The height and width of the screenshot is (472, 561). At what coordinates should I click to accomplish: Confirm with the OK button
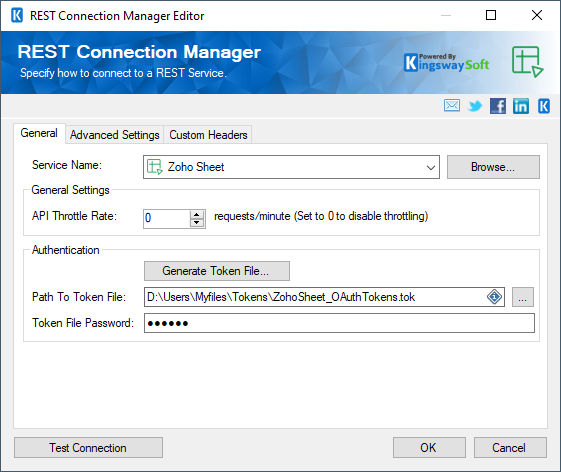pos(429,448)
